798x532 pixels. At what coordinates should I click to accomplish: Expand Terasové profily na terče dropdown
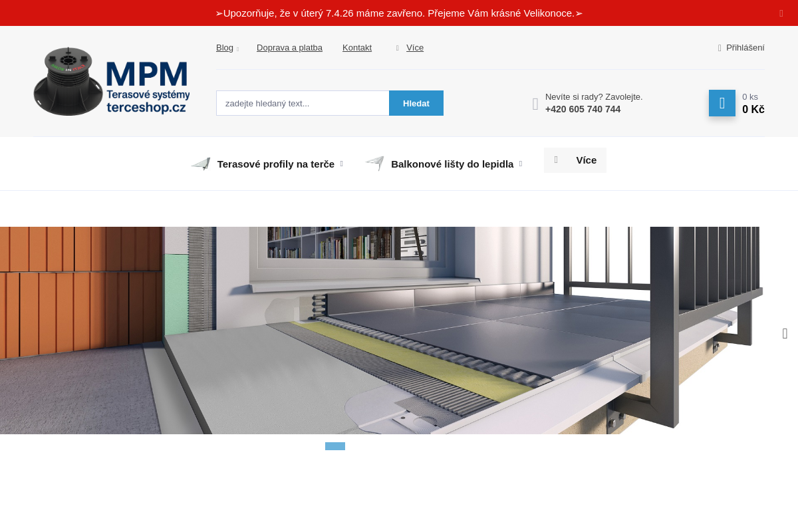pyautogui.click(x=342, y=164)
